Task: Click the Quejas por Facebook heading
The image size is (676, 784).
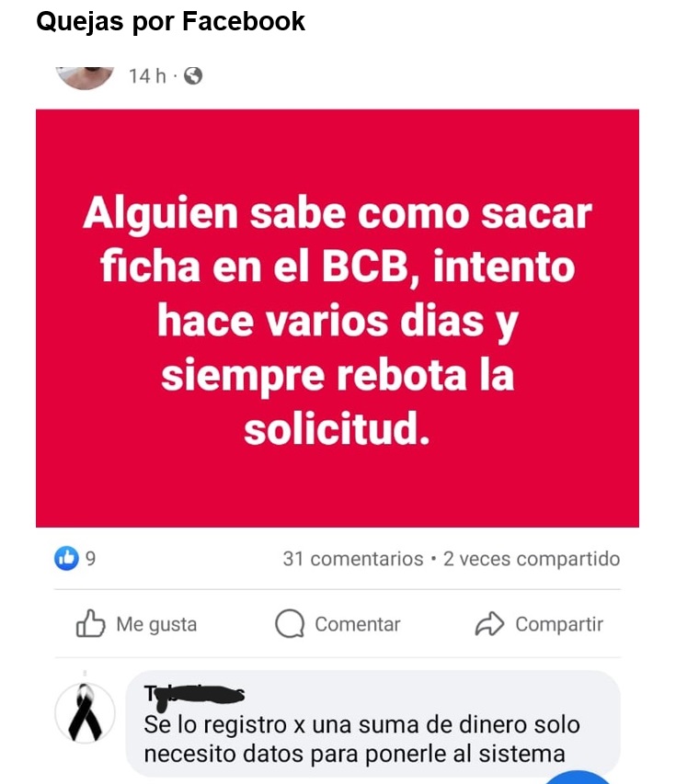Action: (x=171, y=21)
